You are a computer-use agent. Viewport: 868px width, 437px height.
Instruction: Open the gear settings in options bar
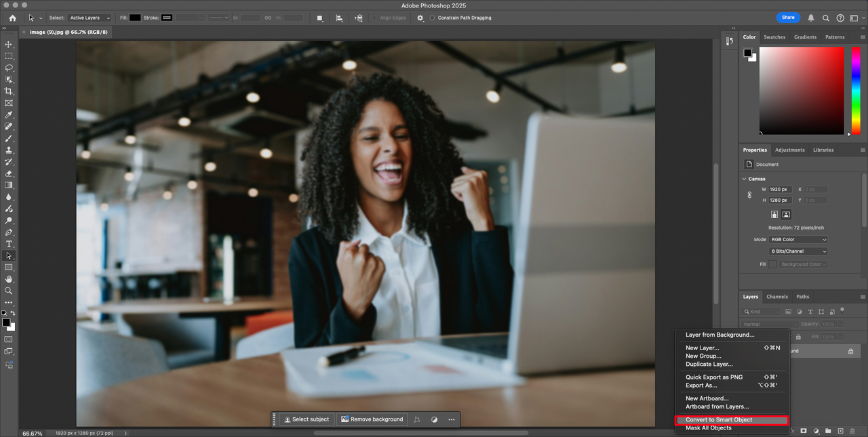pyautogui.click(x=420, y=18)
